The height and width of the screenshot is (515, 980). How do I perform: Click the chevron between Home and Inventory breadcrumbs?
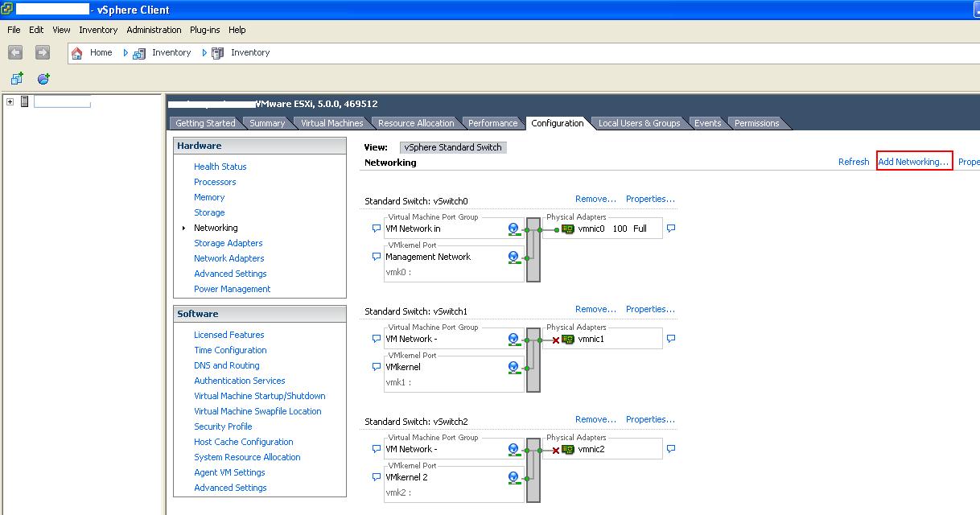126,52
